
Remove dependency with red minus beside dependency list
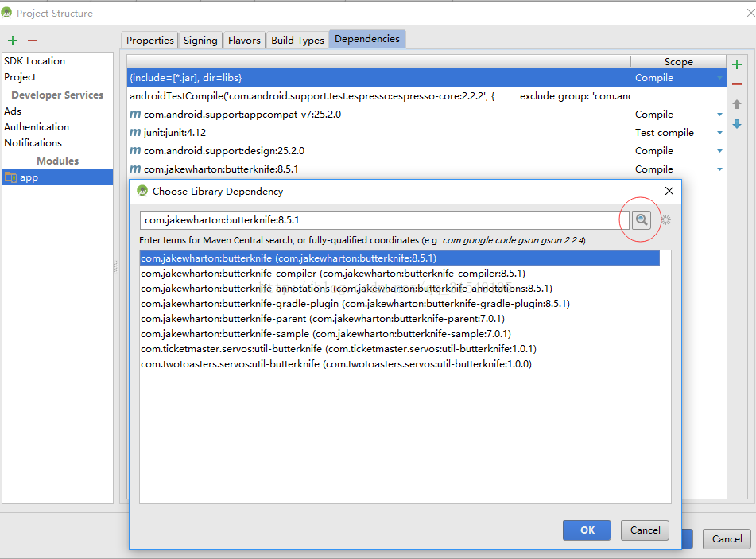pyautogui.click(x=737, y=84)
